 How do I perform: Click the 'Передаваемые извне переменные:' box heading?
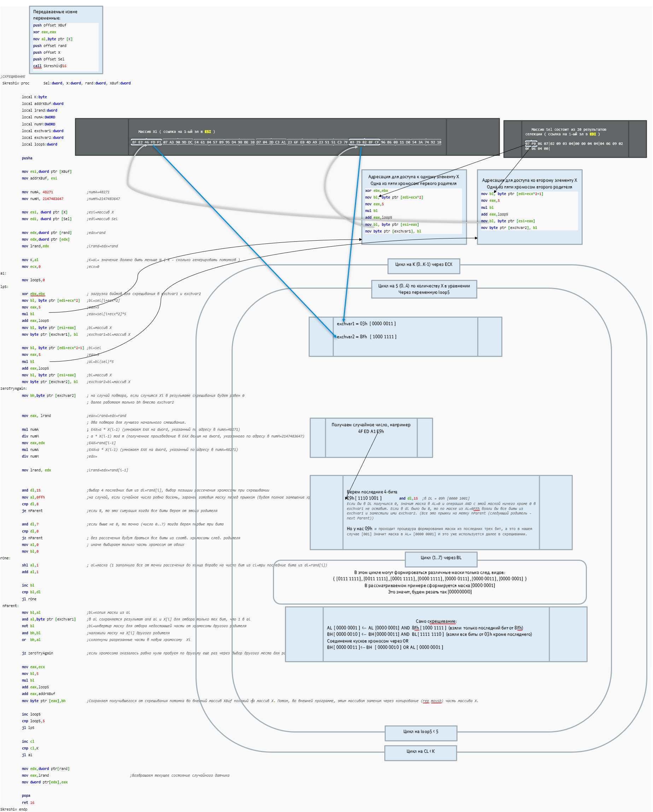click(x=55, y=15)
